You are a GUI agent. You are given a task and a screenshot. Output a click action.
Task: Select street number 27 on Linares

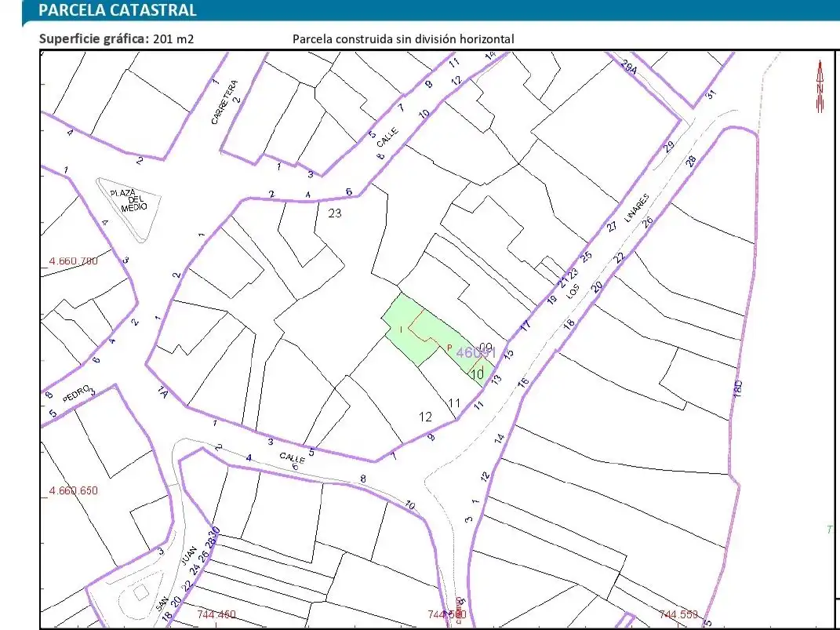click(612, 226)
